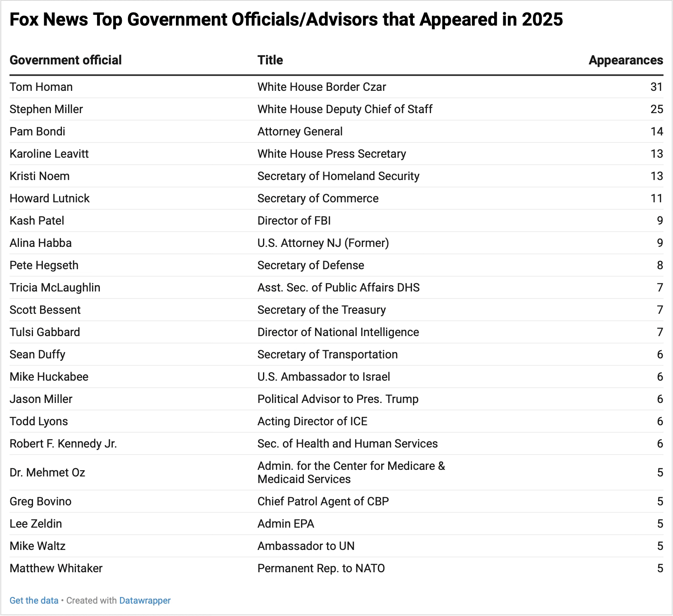Select the name 'Alina Habba'

[x=40, y=243]
